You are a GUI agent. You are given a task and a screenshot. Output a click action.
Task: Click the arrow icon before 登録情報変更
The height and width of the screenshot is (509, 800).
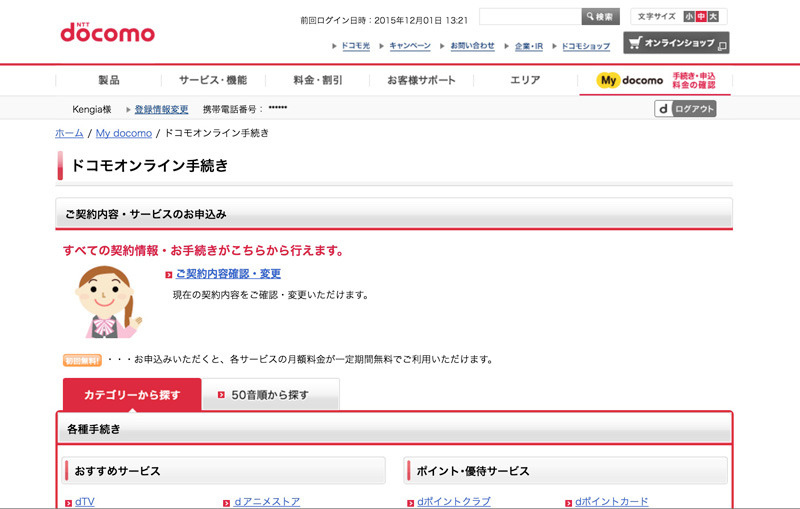[129, 109]
